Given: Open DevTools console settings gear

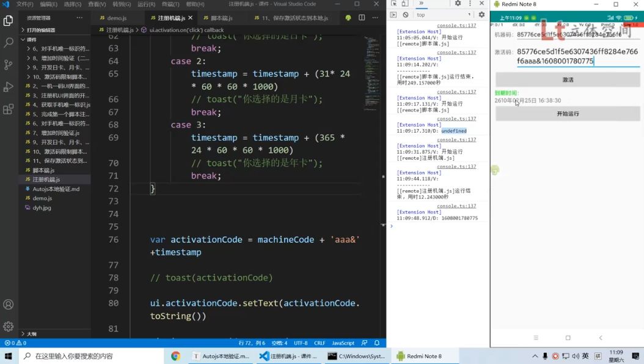Looking at the screenshot, I should (481, 15).
